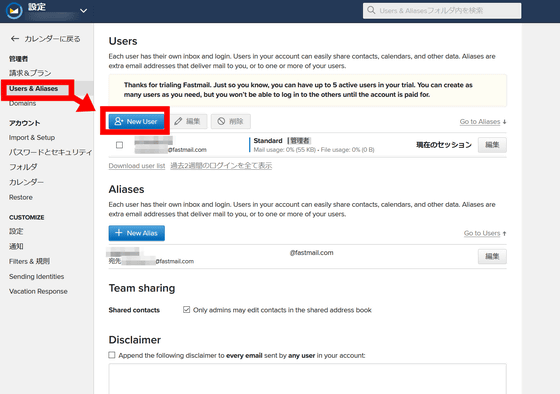The width and height of the screenshot is (560, 394).
Task: Open Import & Setup page
Action: point(32,138)
